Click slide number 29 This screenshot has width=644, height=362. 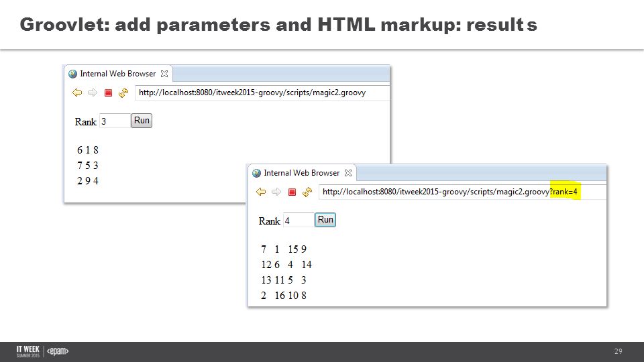[x=618, y=351]
